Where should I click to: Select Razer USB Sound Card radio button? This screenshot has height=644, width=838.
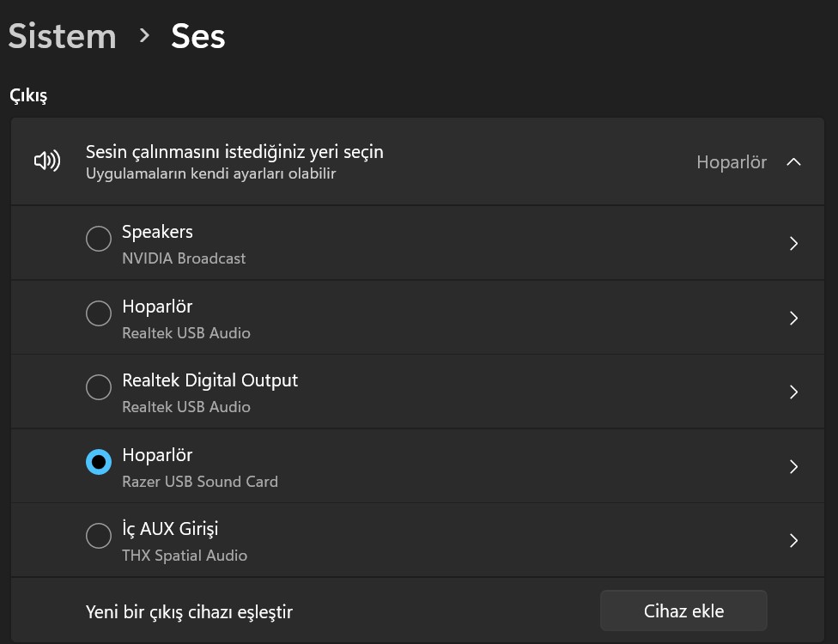click(99, 462)
